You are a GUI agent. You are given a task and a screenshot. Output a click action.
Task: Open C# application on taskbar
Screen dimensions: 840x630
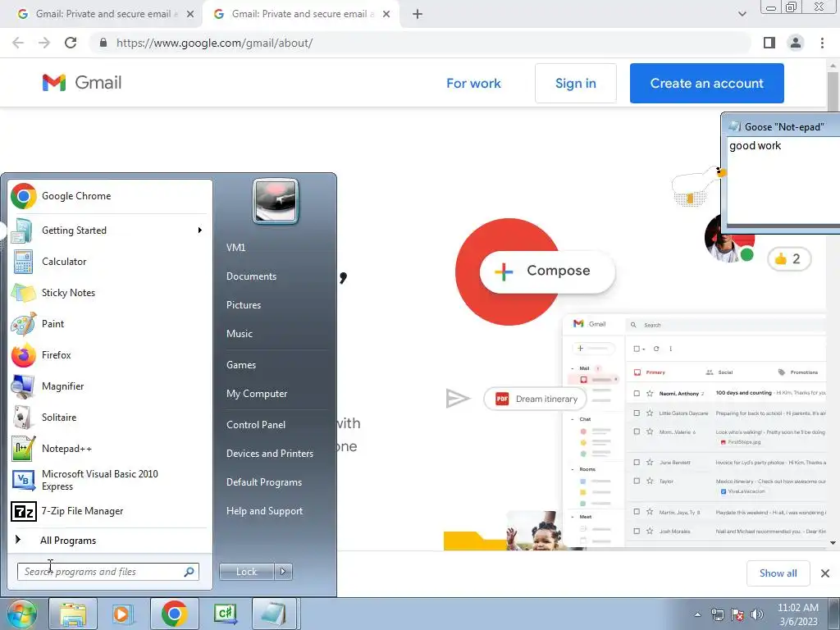click(225, 614)
